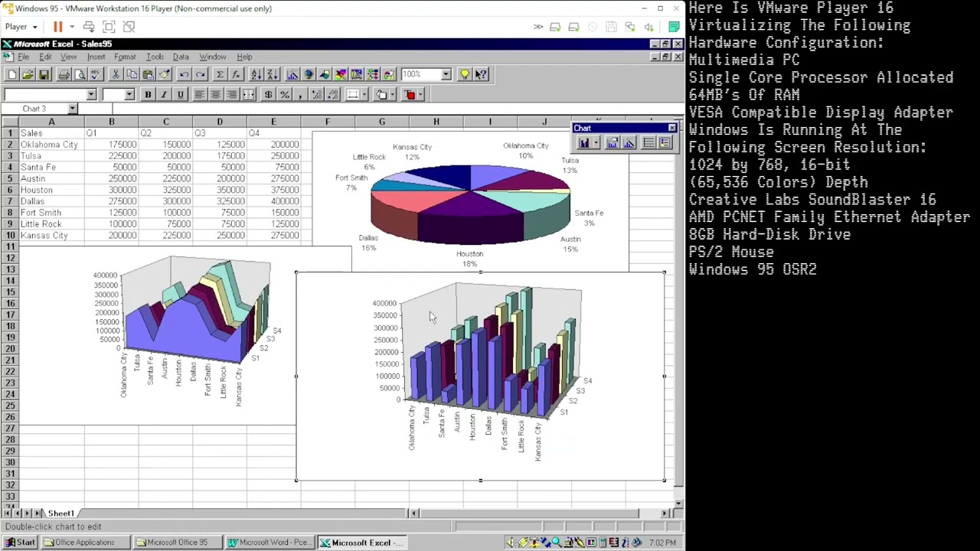The width and height of the screenshot is (980, 551).
Task: Click the red Font Color swatch
Action: click(x=410, y=94)
